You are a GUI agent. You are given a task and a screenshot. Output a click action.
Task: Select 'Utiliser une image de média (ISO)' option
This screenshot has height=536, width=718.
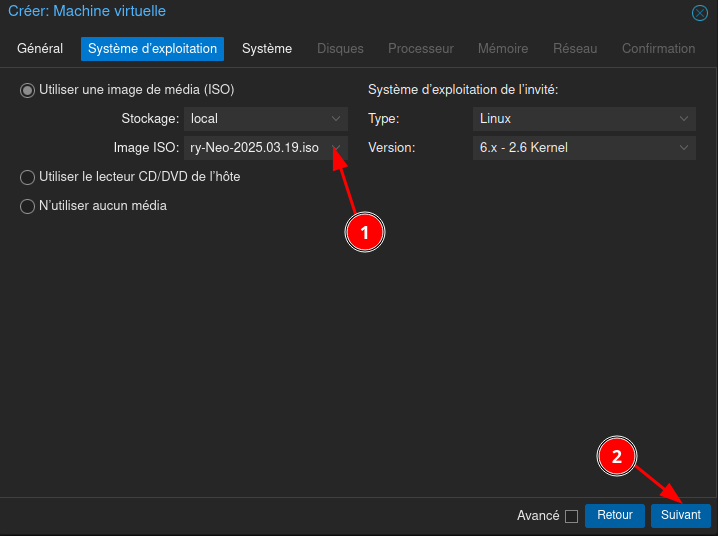[27, 90]
